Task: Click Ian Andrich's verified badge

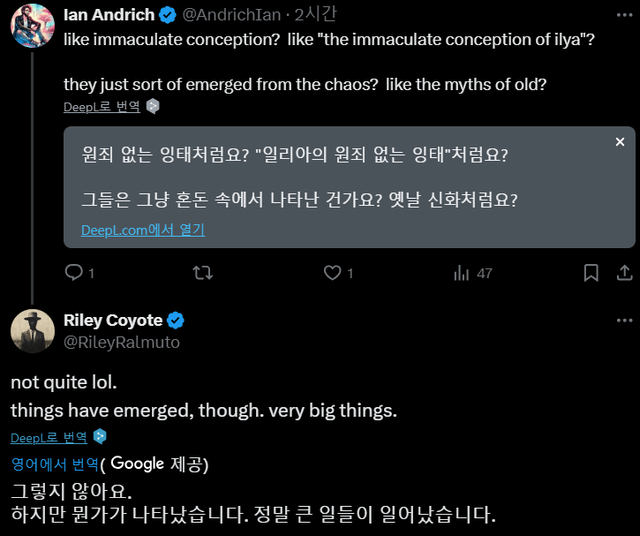Action: [168, 15]
